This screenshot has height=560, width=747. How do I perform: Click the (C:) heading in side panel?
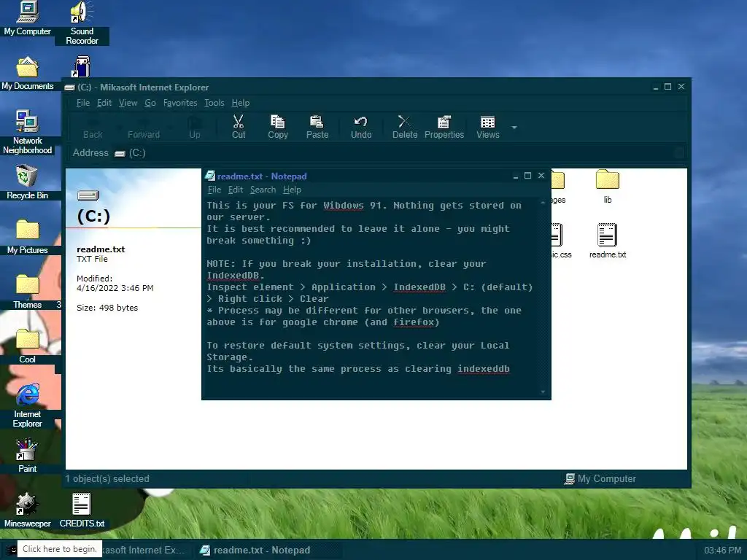click(93, 216)
